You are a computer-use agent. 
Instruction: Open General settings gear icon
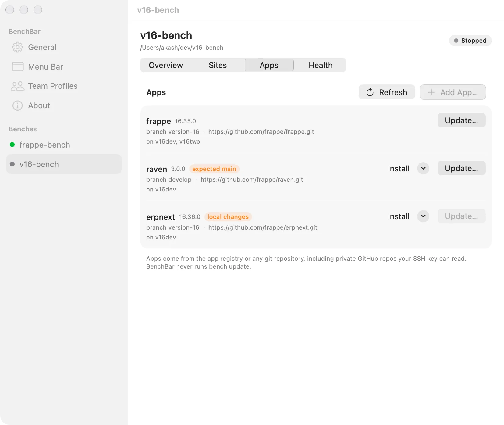pyautogui.click(x=17, y=47)
